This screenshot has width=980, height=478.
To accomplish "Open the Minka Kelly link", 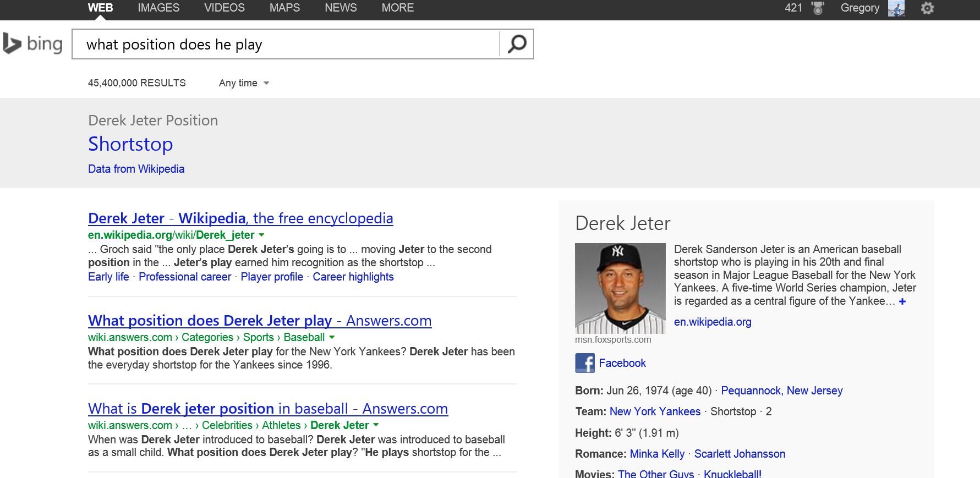I will [657, 454].
